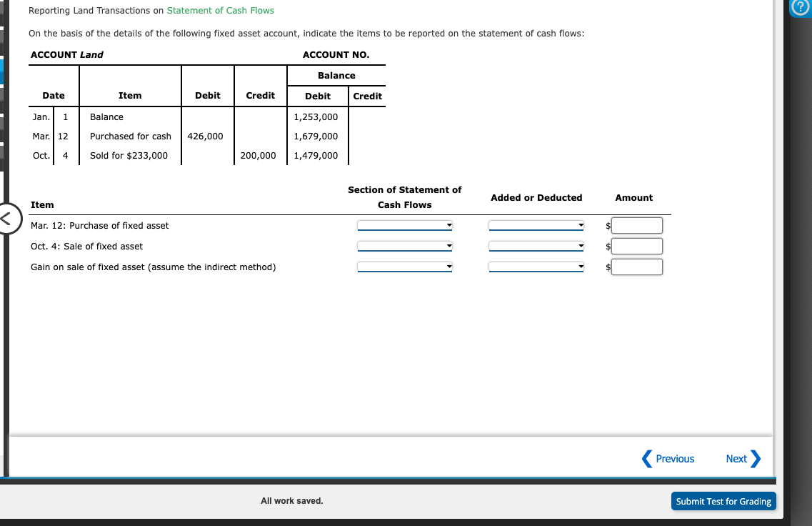The width and height of the screenshot is (812, 526).
Task: Open the Statement of Cash Flows link
Action: 221,10
